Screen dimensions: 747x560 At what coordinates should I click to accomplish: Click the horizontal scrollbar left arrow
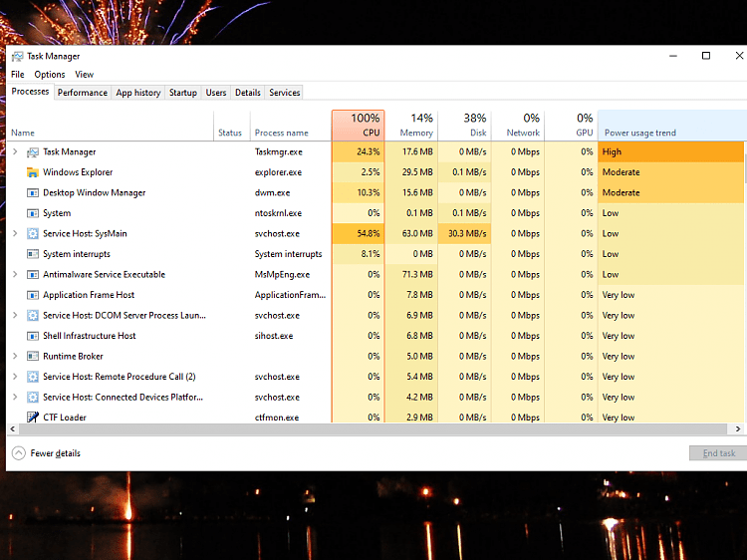13,428
